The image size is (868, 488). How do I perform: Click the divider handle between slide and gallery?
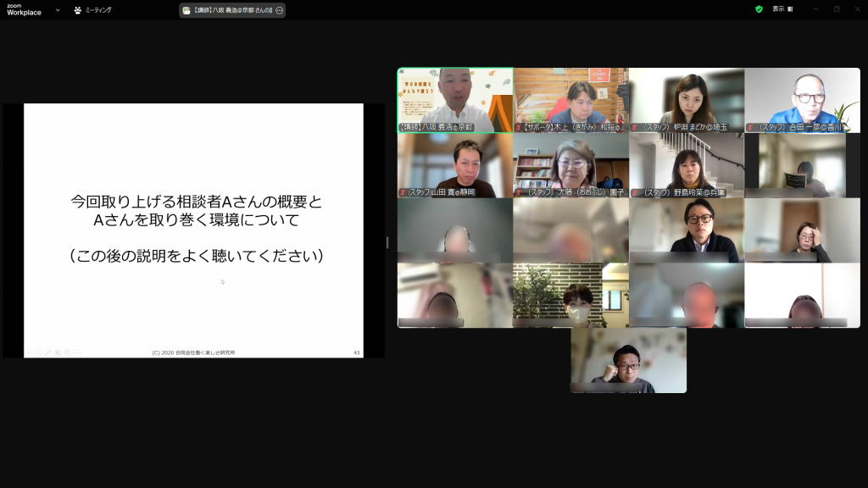[x=388, y=242]
